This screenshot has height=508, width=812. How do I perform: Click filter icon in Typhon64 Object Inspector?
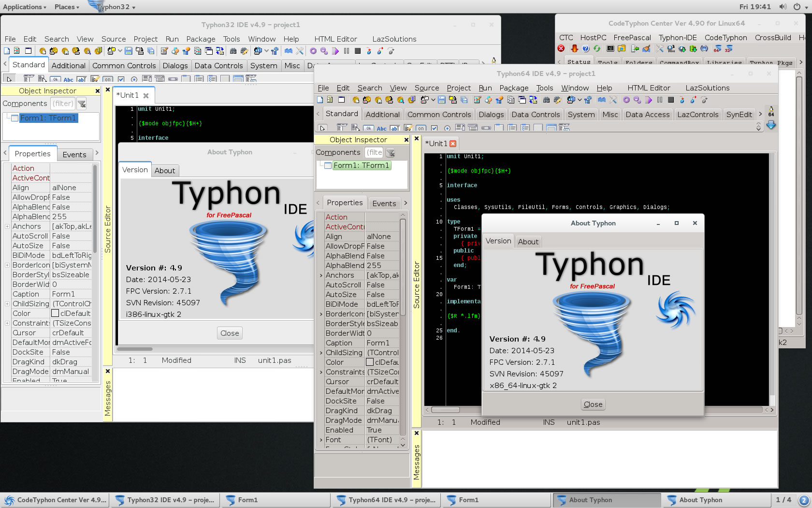391,153
